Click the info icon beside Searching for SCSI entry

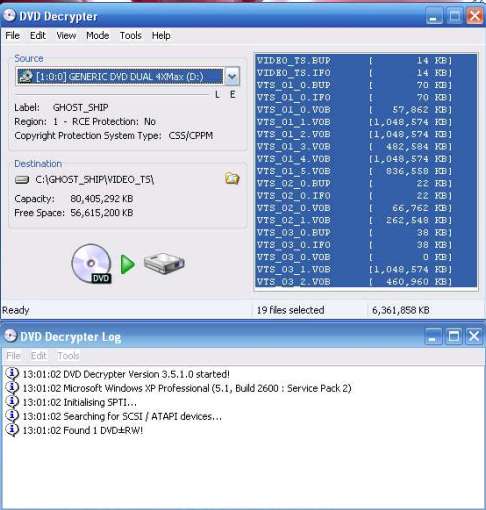12,416
